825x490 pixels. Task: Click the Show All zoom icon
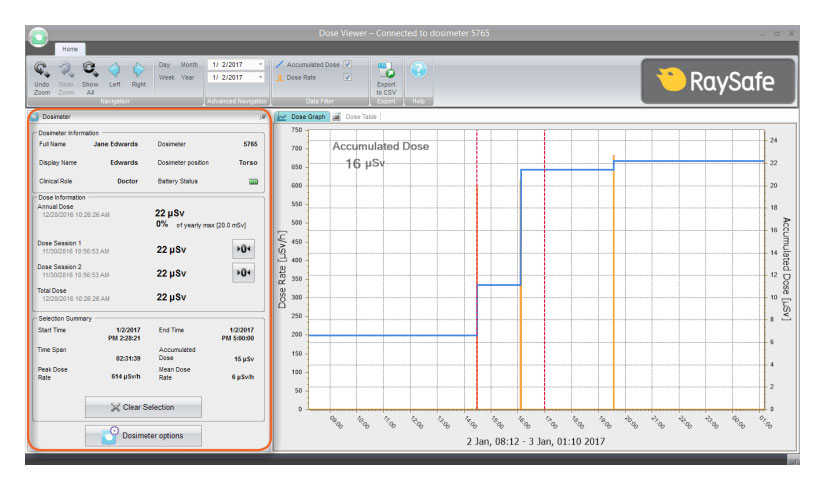(x=90, y=69)
